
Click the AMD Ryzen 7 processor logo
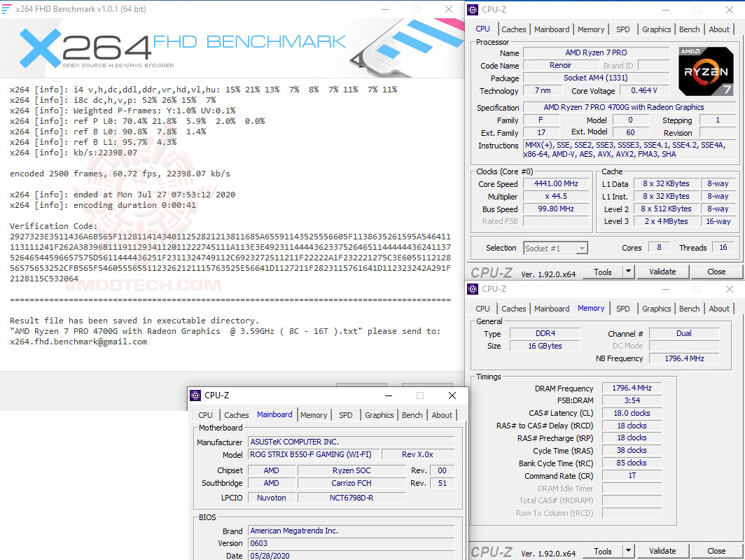pos(706,71)
